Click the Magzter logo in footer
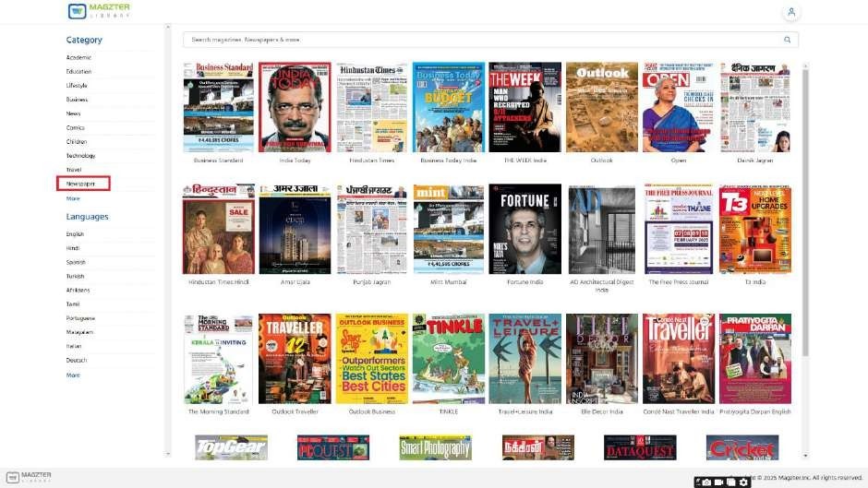The height and width of the screenshot is (488, 868). (30, 477)
